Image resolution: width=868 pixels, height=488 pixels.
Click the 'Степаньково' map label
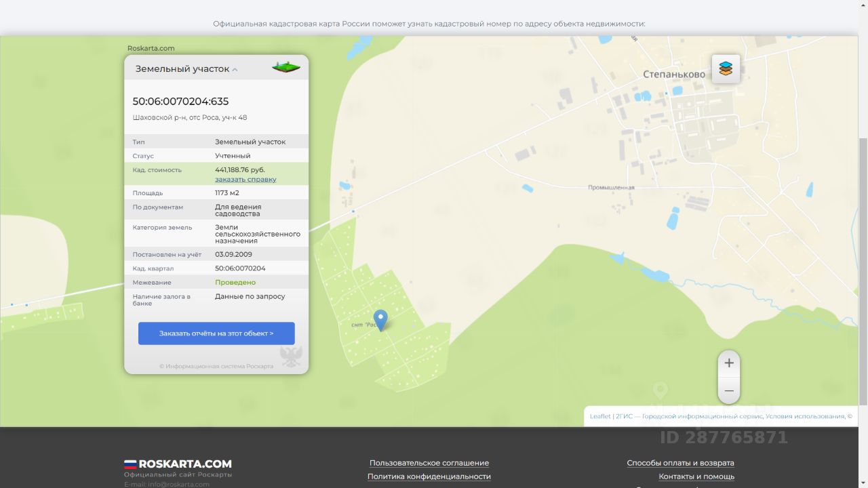click(674, 75)
